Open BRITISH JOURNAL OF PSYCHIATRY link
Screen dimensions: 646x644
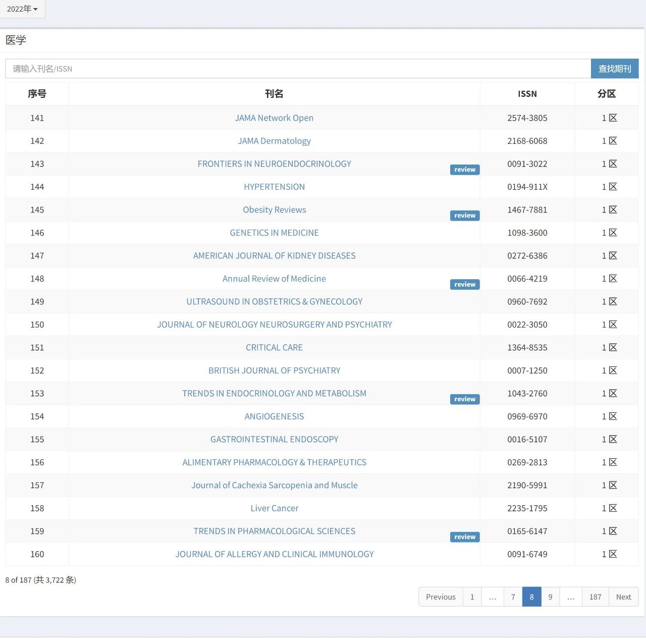274,370
